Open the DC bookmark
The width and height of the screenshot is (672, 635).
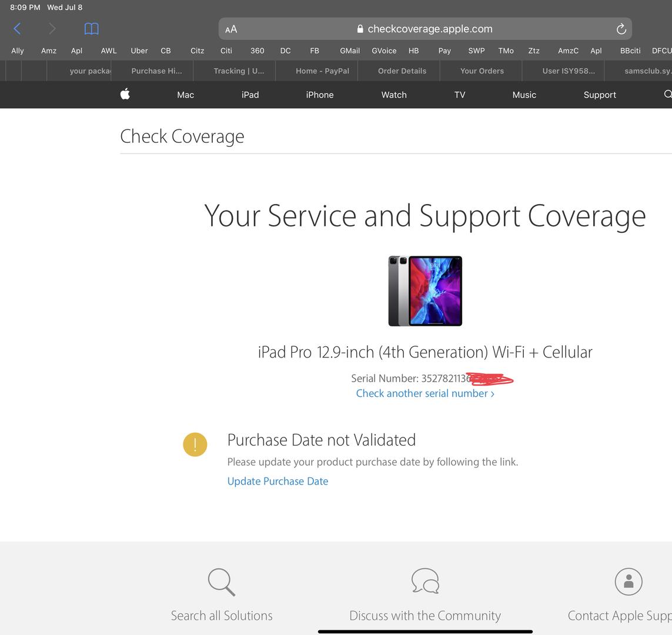coord(285,51)
